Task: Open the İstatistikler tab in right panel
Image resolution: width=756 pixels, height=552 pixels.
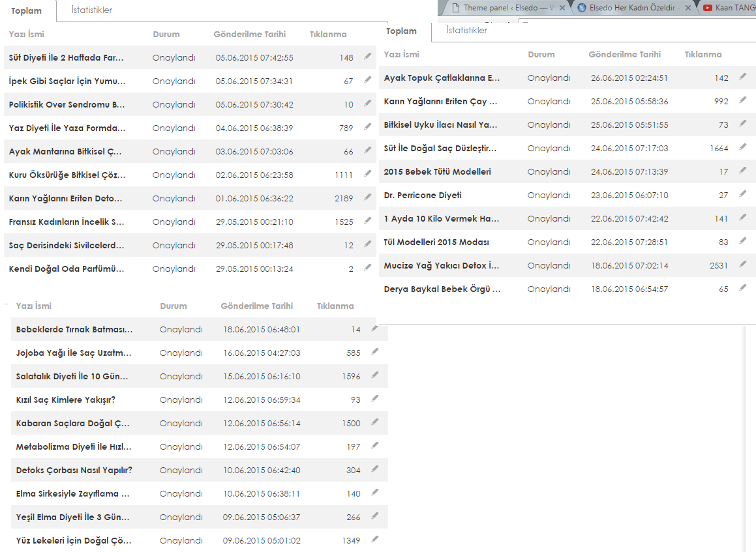Action: (x=467, y=31)
